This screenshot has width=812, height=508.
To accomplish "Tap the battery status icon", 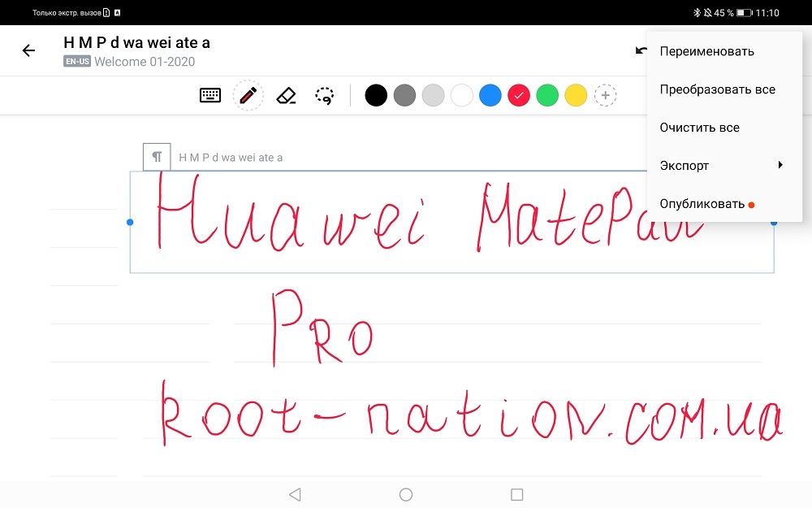I will (x=745, y=13).
